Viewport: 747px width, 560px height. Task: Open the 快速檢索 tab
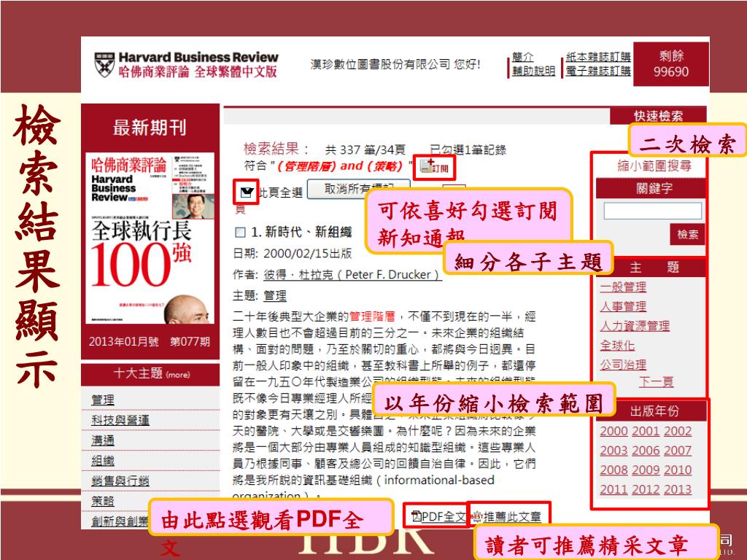point(659,116)
